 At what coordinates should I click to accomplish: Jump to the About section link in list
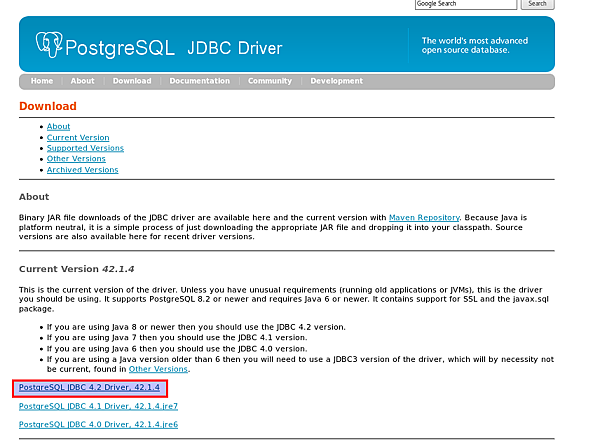click(x=59, y=127)
